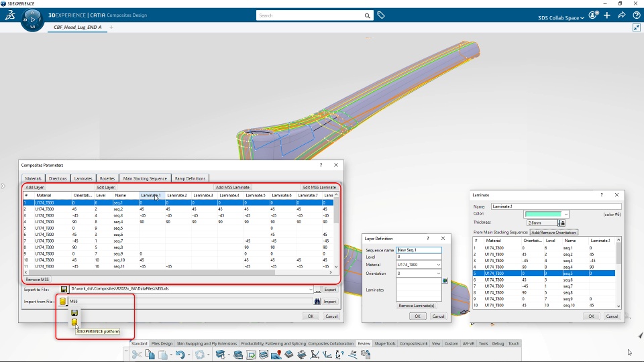
Task: Open the user profile icon
Action: (x=593, y=15)
